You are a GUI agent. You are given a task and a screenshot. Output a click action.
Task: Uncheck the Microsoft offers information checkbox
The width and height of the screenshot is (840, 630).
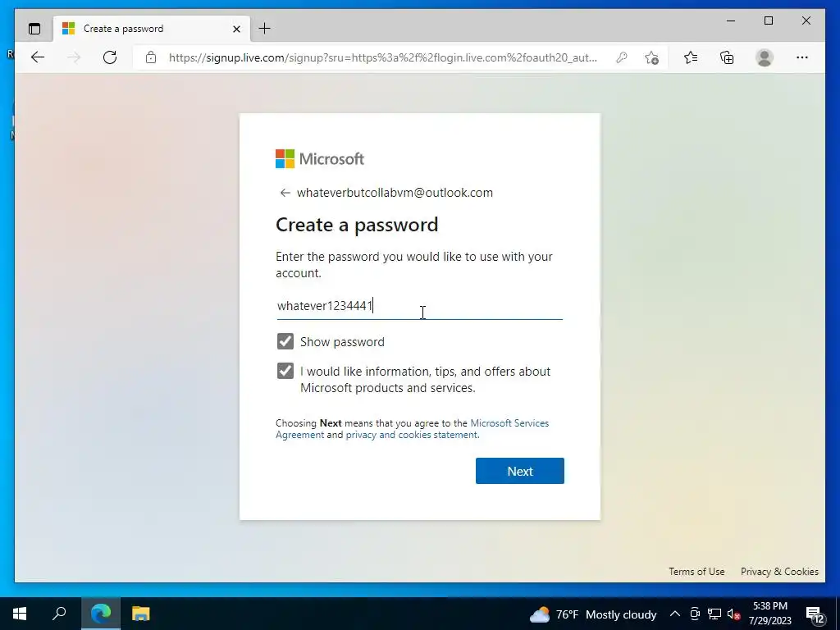click(285, 371)
